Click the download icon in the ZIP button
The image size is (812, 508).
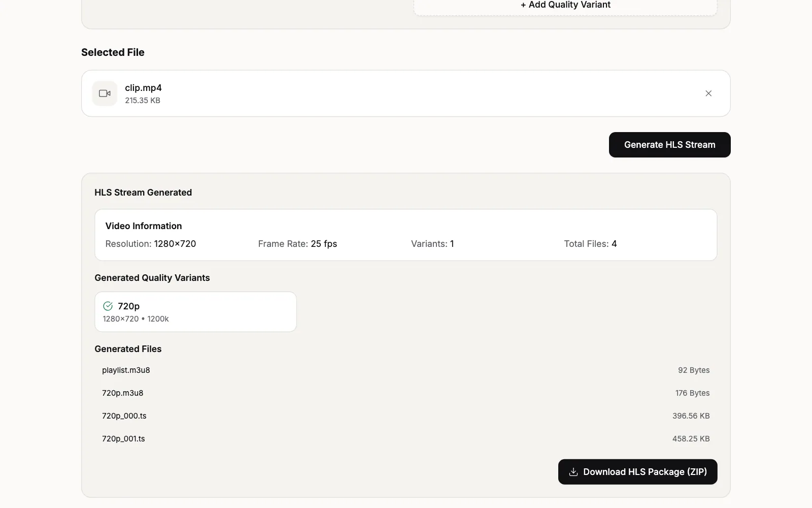(x=573, y=472)
